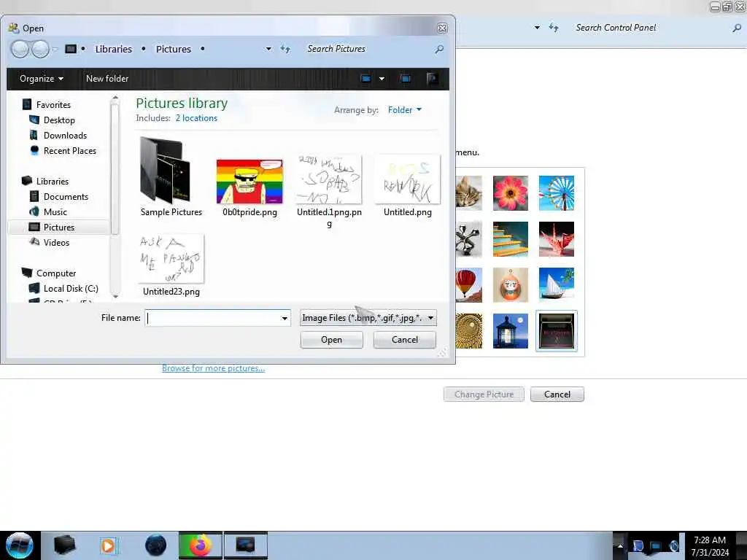
Task: Open Arrange by Folder dropdown
Action: [x=404, y=110]
